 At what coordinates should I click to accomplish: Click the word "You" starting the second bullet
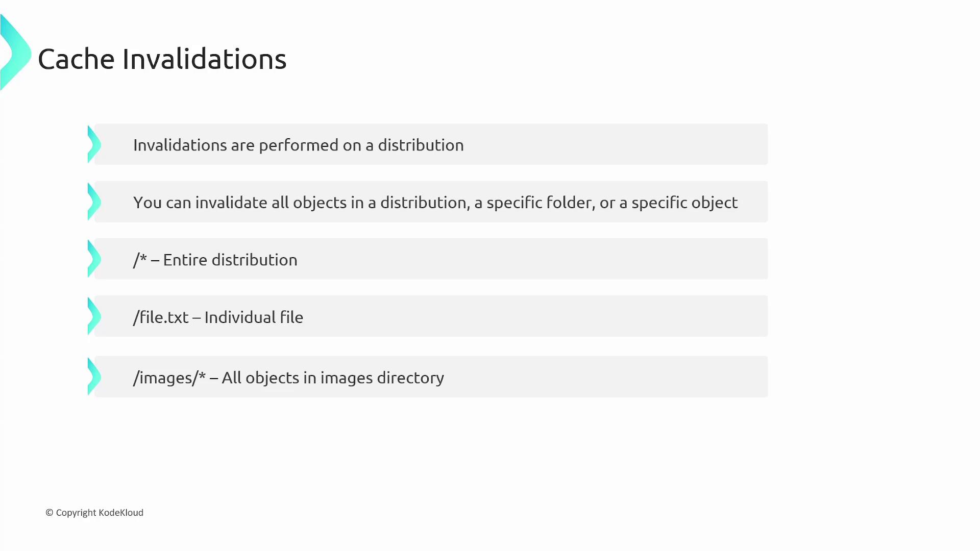click(x=148, y=203)
